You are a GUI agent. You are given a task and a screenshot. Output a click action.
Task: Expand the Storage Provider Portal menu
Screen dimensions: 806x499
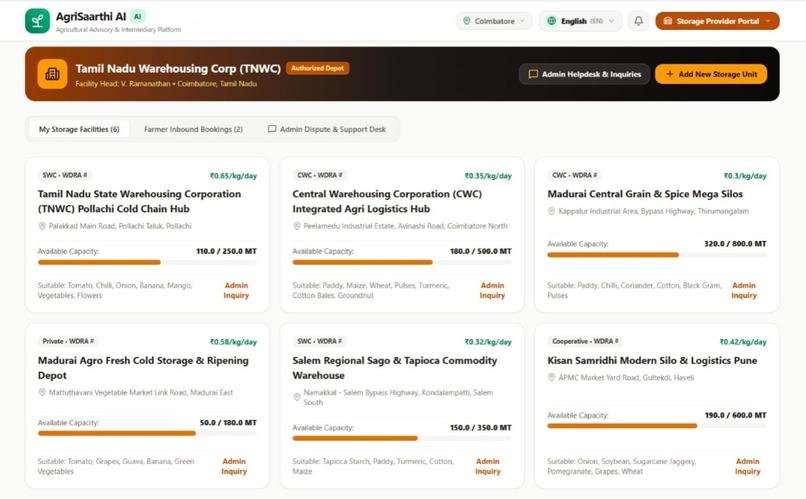[x=717, y=21]
